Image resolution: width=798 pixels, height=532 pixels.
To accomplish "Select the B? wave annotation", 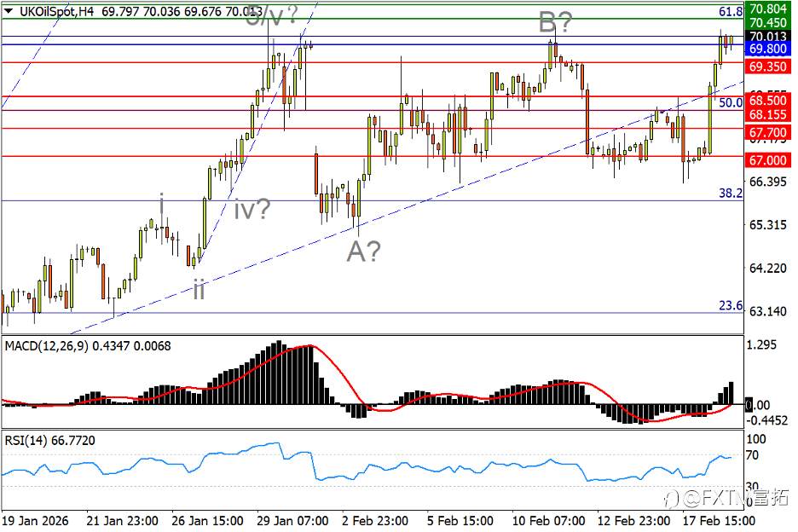I will [x=556, y=22].
